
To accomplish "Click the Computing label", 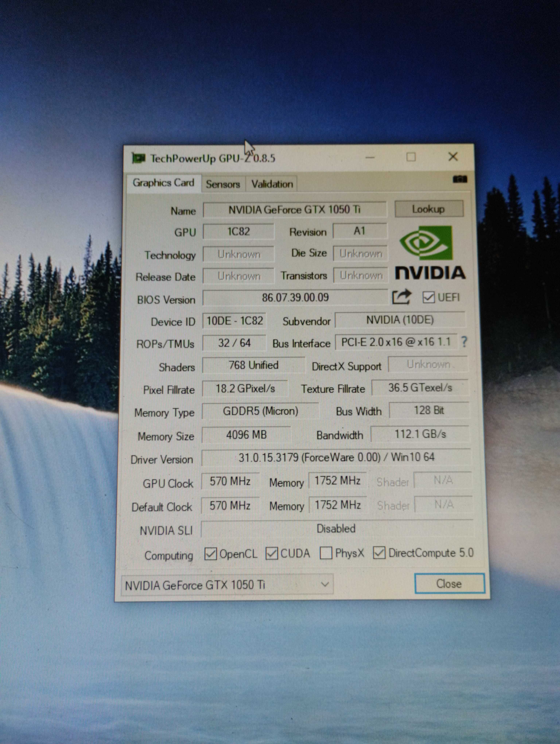I will pyautogui.click(x=169, y=555).
